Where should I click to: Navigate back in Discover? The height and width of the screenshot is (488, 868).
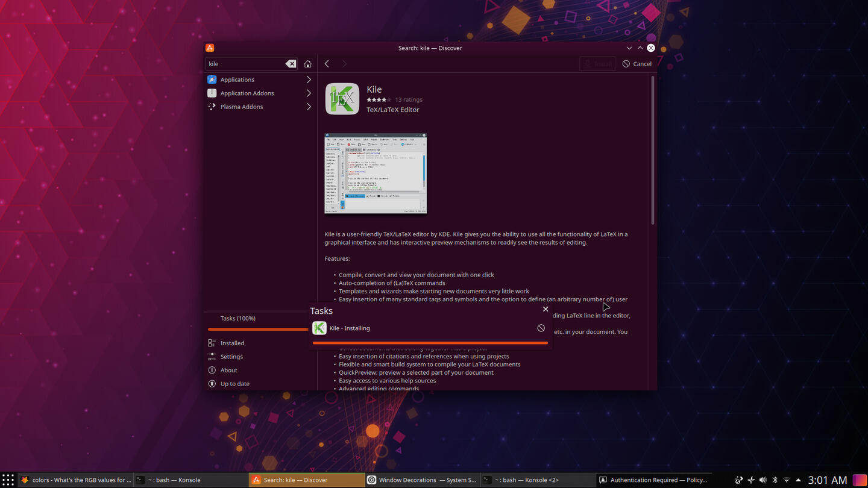point(327,64)
